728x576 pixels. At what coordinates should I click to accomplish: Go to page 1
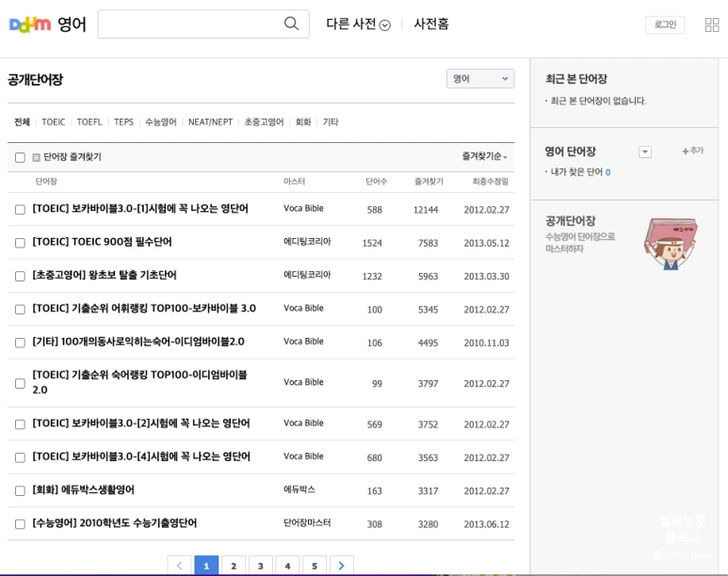point(206,566)
